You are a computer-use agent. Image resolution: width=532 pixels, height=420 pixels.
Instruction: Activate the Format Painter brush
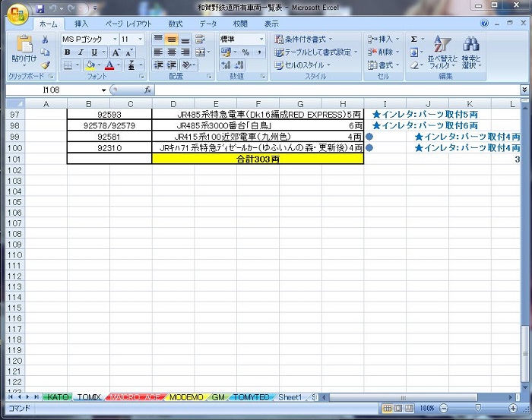coord(45,65)
